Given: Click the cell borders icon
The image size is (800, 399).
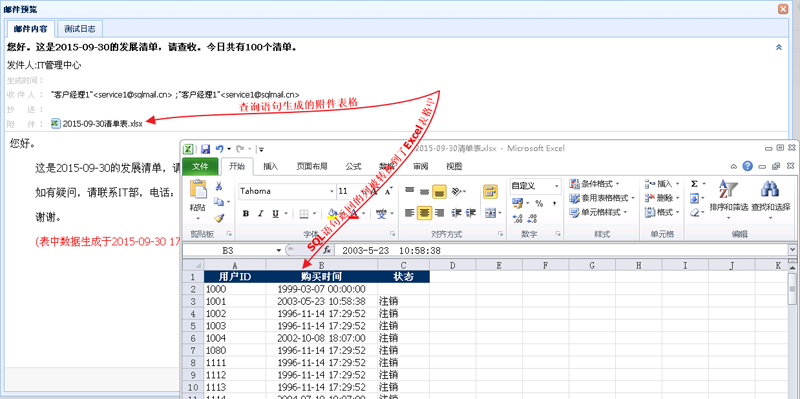Looking at the screenshot, I should pyautogui.click(x=304, y=213).
